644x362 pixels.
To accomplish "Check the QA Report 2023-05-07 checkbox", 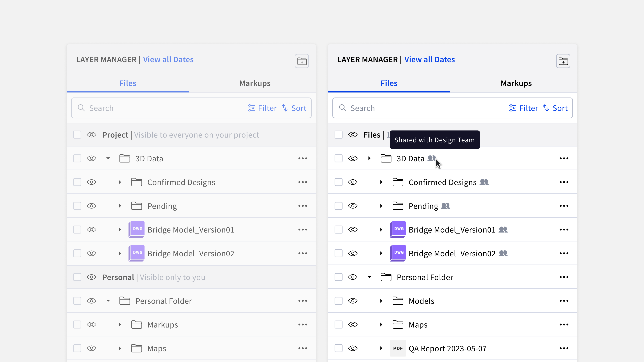I will coord(338,348).
